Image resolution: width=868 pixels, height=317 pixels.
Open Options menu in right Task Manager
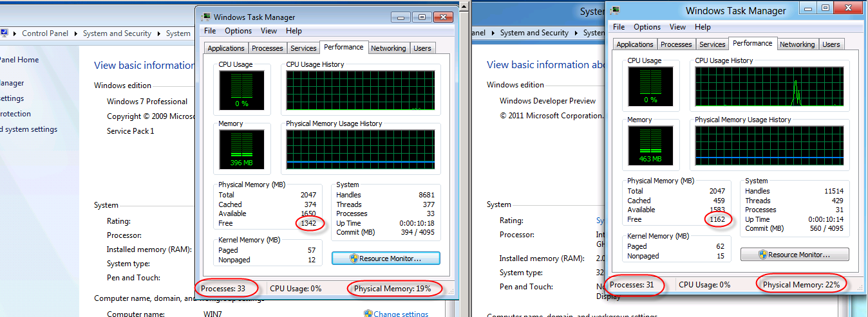point(647,27)
